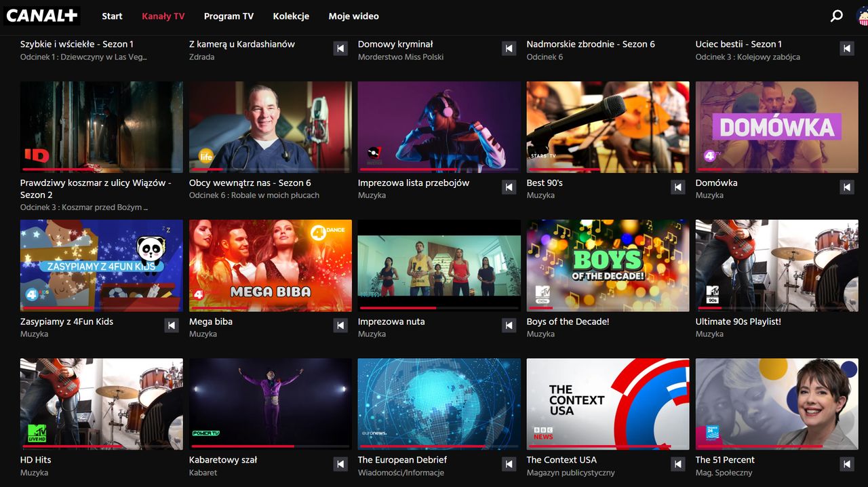
Task: Play the BBC News Context USA thumbnail
Action: (x=608, y=404)
